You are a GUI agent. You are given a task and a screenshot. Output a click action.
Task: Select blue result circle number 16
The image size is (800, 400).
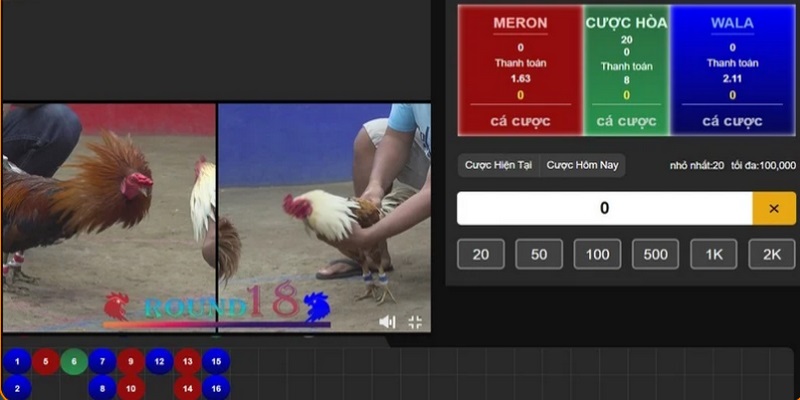click(x=216, y=388)
